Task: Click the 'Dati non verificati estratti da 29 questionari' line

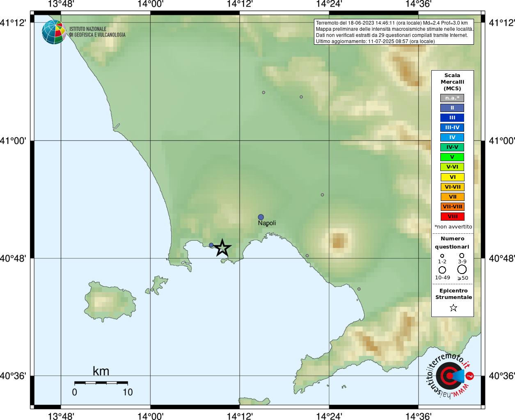Action: click(x=392, y=35)
